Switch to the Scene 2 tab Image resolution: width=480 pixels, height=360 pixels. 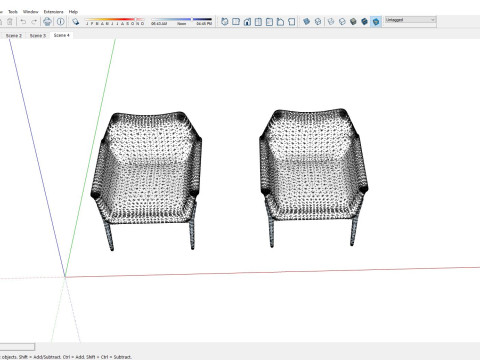pyautogui.click(x=14, y=35)
